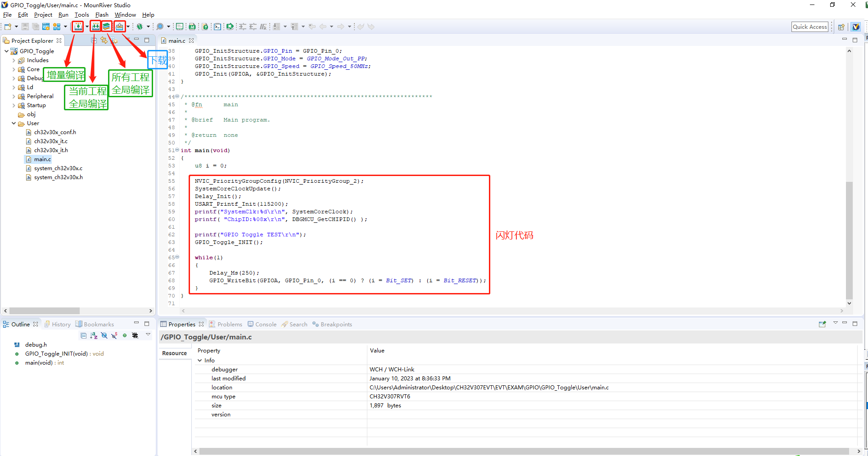Expand the Core folder in project tree

(14, 69)
